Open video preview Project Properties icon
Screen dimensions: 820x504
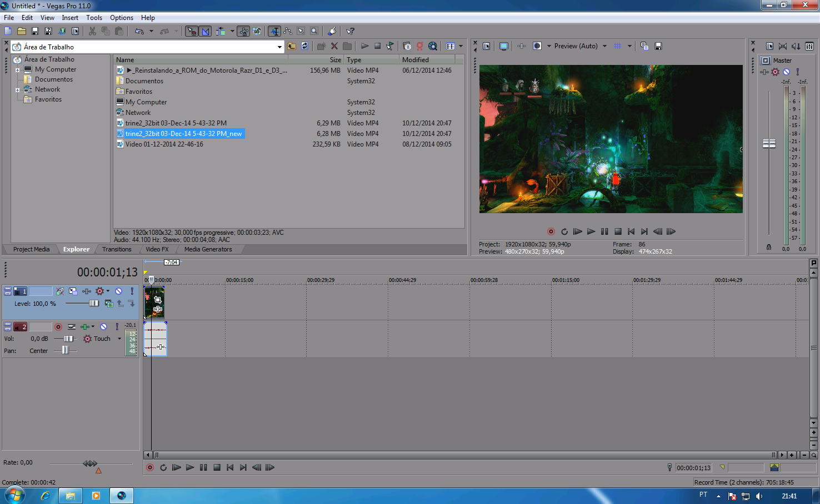[x=487, y=46]
